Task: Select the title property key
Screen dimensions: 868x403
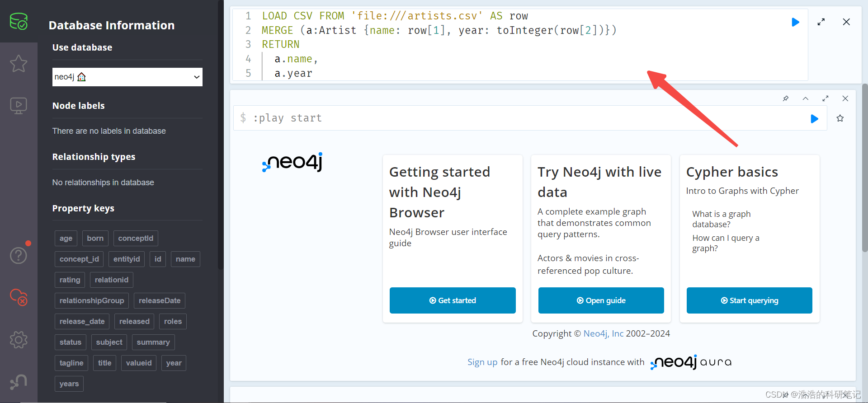Action: coord(104,363)
